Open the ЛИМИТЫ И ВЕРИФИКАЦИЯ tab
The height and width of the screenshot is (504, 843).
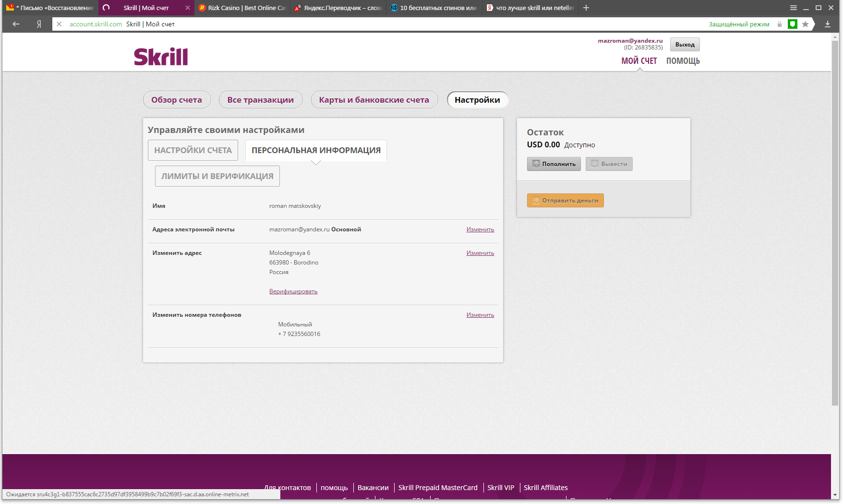tap(217, 176)
